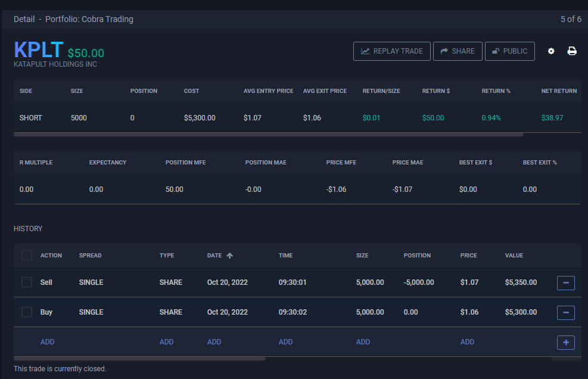Screen dimensions: 588x379
Task: Tick the Buy row checkbox
Action: click(27, 312)
